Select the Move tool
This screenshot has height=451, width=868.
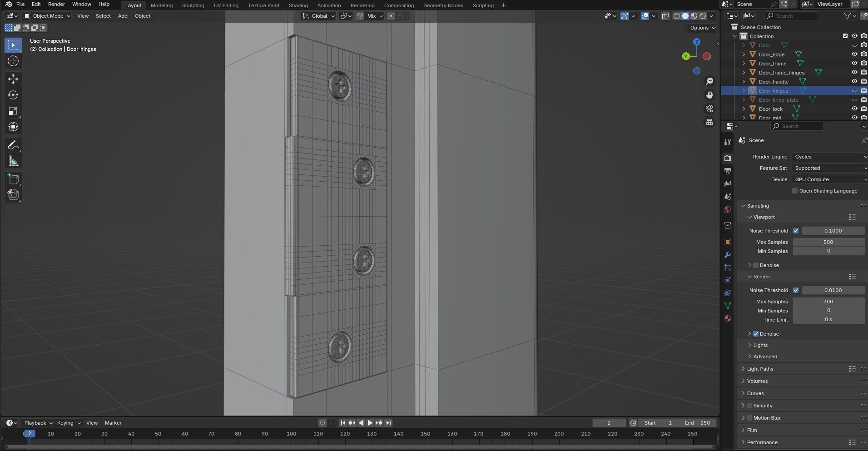pyautogui.click(x=13, y=79)
